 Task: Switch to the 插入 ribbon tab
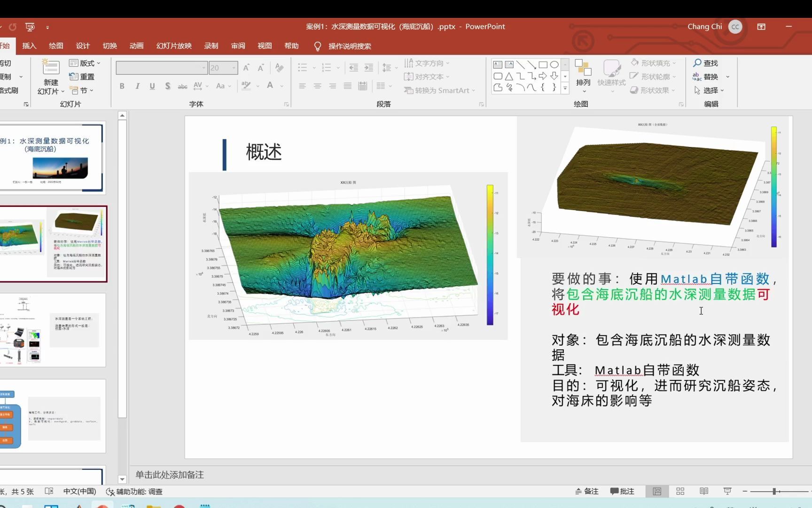(x=29, y=46)
